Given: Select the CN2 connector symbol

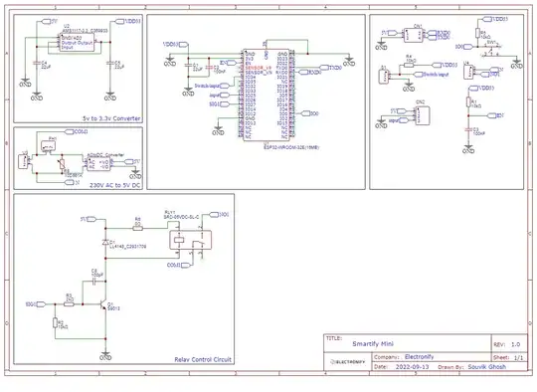Looking at the screenshot, I should (422, 115).
